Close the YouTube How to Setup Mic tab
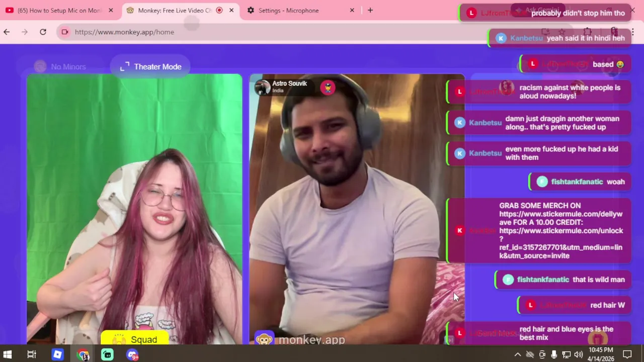Screen dimensions: 644x362 111,10
